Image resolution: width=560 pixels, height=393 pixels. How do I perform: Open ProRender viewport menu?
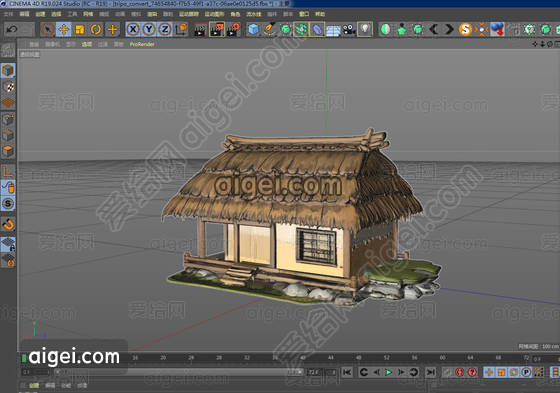(142, 44)
